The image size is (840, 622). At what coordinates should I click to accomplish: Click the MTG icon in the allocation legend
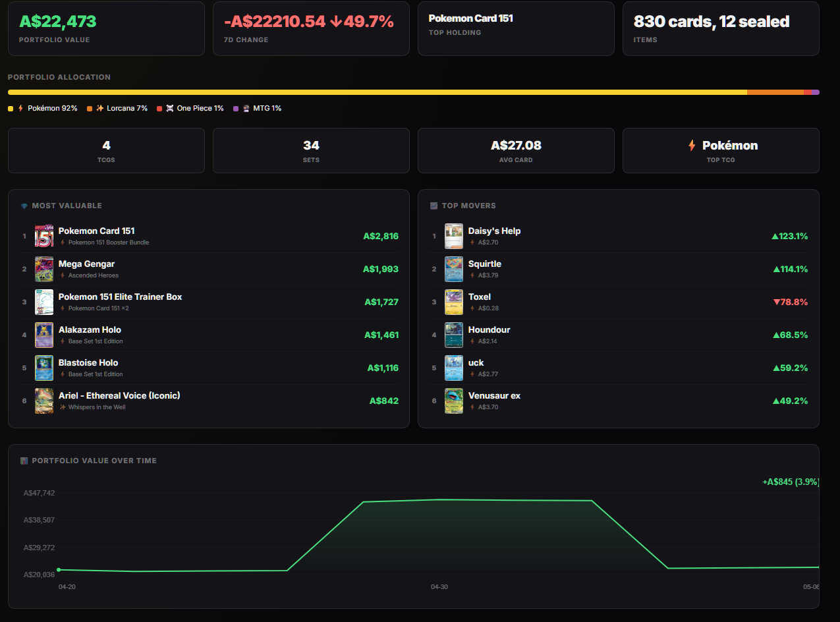click(x=246, y=108)
